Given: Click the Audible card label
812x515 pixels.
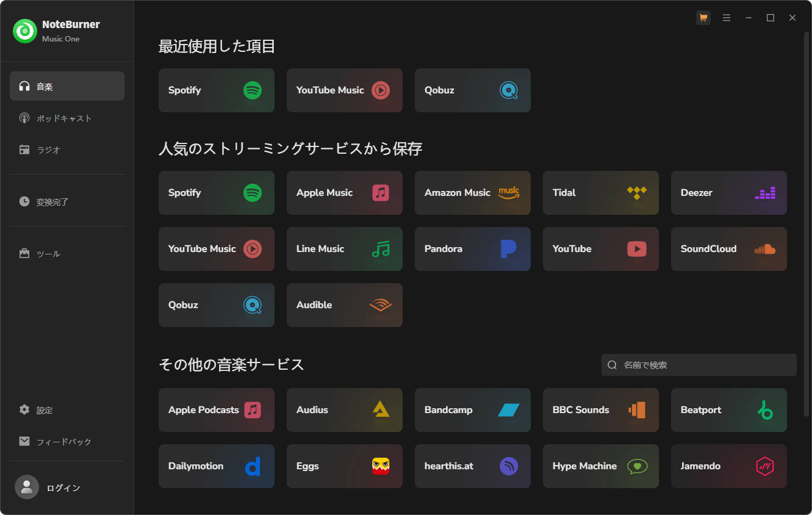Looking at the screenshot, I should point(314,305).
